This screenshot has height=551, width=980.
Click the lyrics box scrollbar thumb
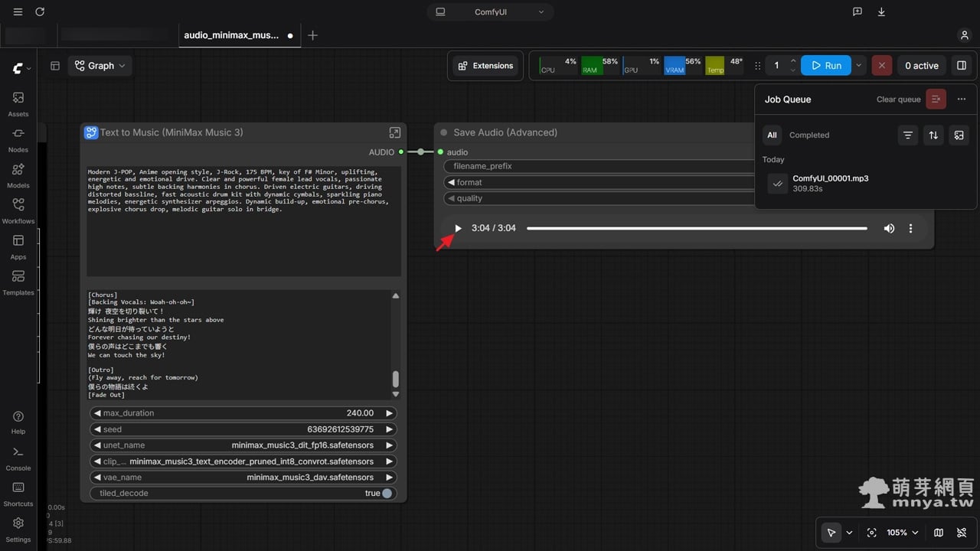click(395, 379)
